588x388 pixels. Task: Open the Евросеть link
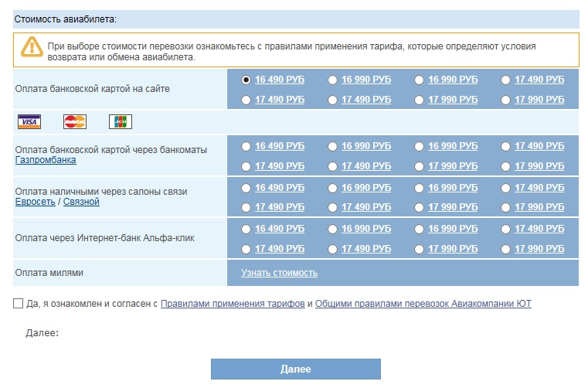[x=35, y=202]
